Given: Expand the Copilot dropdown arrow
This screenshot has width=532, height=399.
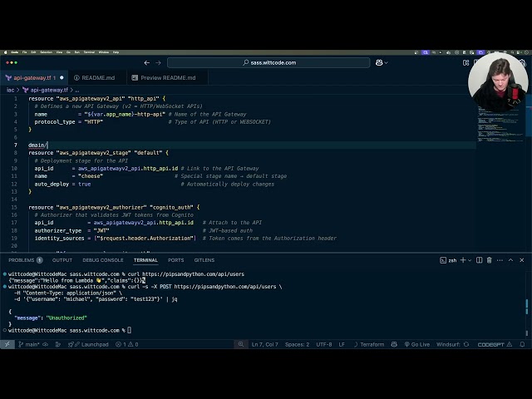Looking at the screenshot, I should click(386, 63).
